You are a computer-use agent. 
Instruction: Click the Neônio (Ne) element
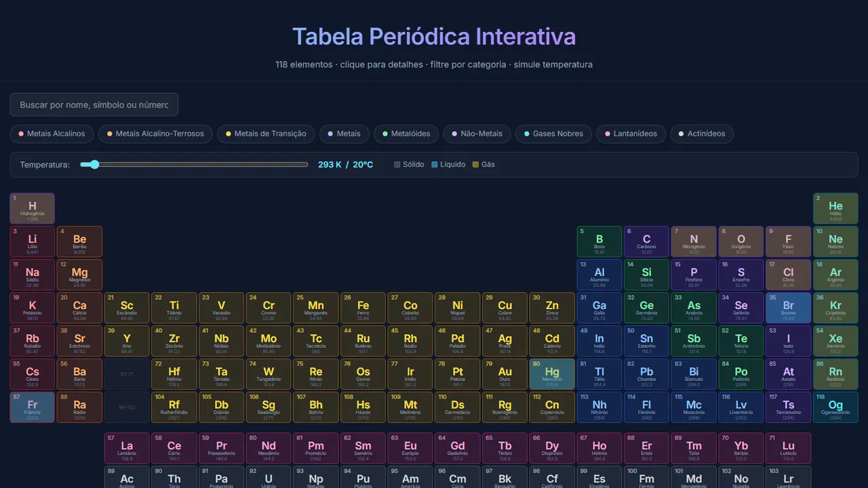click(835, 242)
